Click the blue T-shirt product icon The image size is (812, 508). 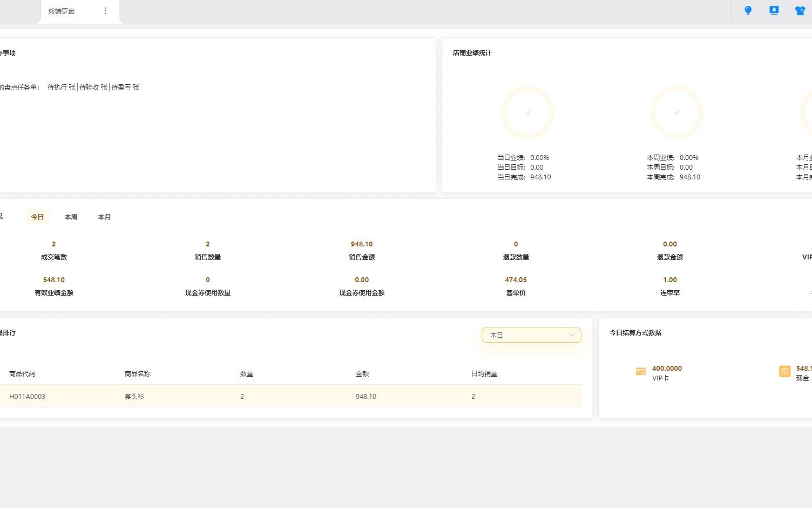pos(800,10)
